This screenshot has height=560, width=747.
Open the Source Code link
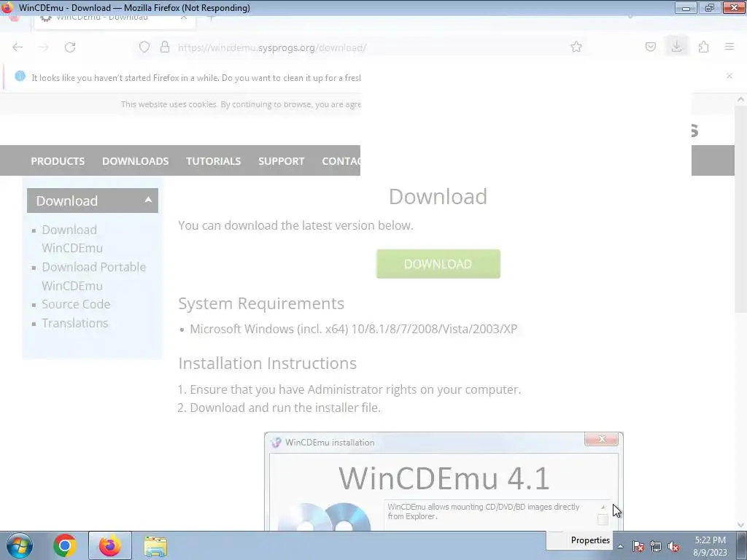point(76,304)
